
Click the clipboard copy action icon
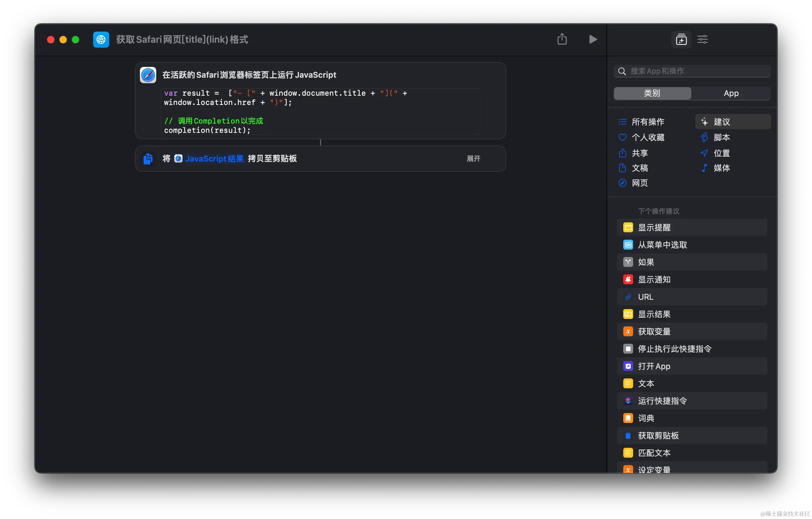pos(148,159)
